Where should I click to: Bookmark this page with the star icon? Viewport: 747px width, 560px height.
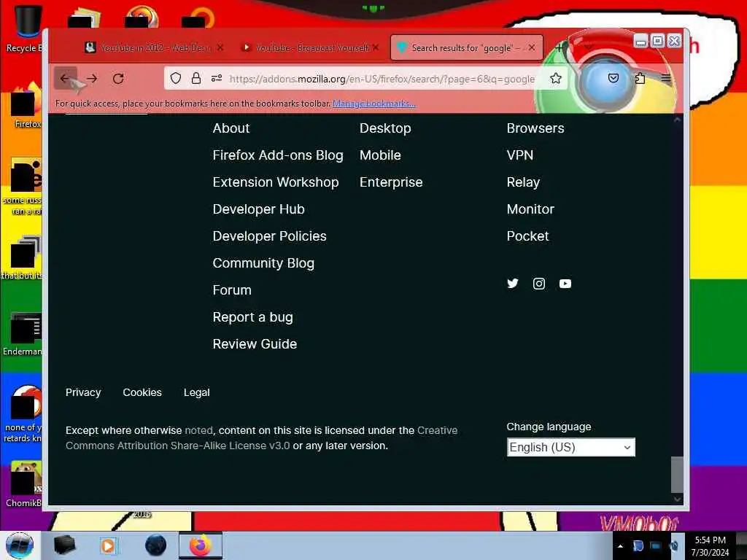click(555, 79)
